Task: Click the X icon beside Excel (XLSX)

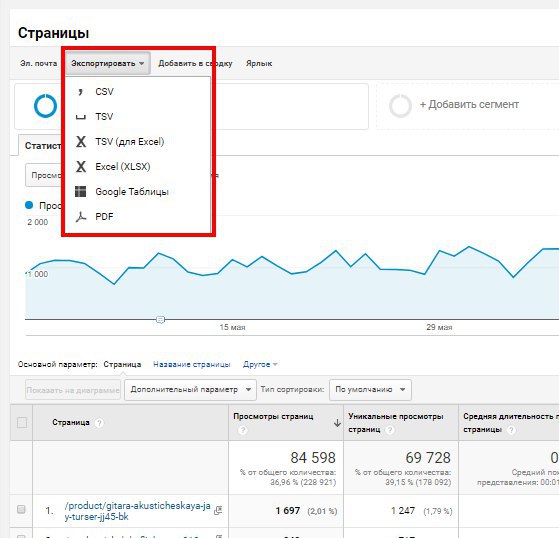Action: [x=81, y=166]
